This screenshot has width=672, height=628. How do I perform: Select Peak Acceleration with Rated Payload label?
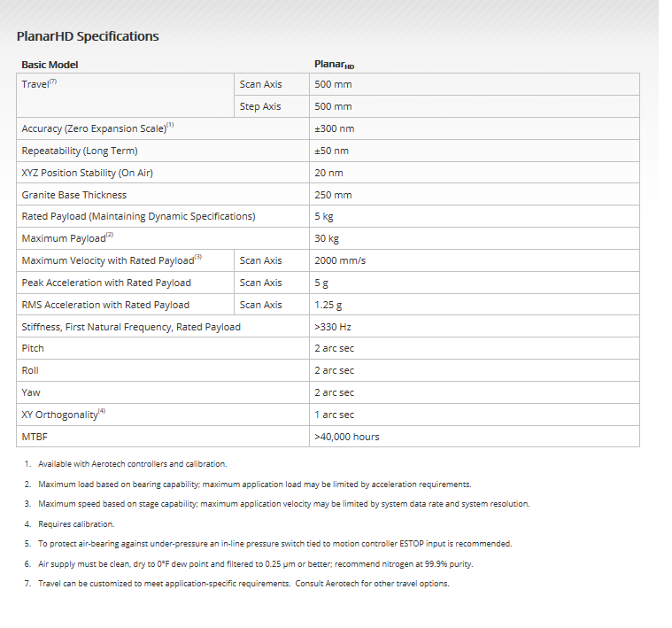click(106, 283)
